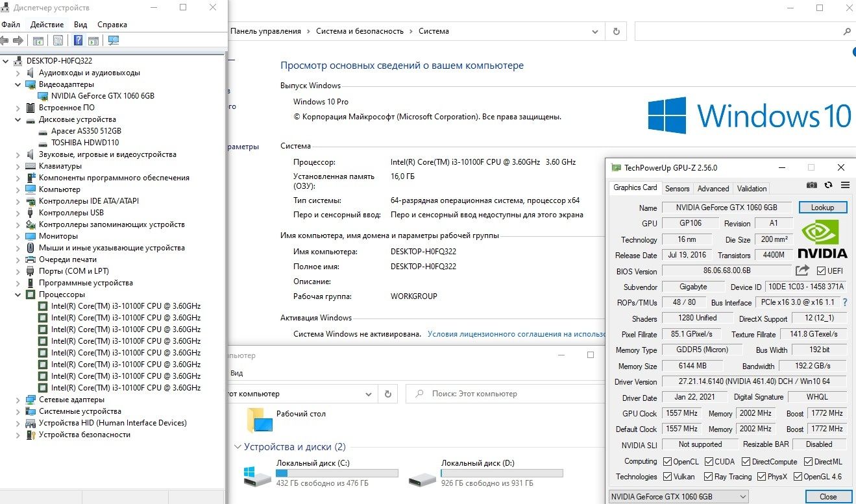Take screenshot with GPU-Z camera icon
The width and height of the screenshot is (856, 504).
pyautogui.click(x=811, y=185)
